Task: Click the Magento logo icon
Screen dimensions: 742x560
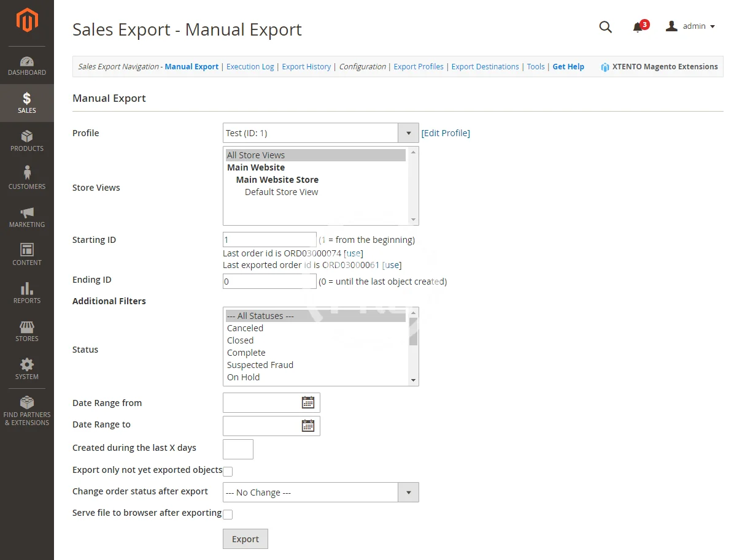Action: [x=27, y=20]
